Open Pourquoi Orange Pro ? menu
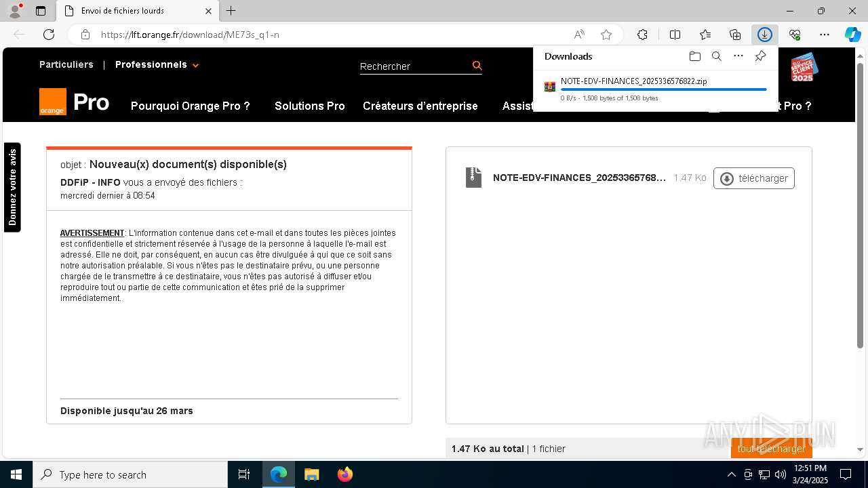Viewport: 868px width, 488px height. [190, 106]
